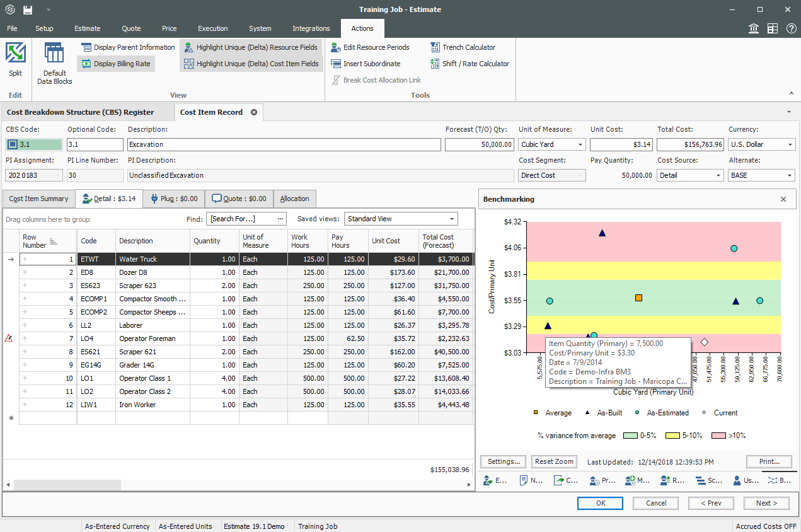
Task: Open the Trench Calculator
Action: (463, 47)
